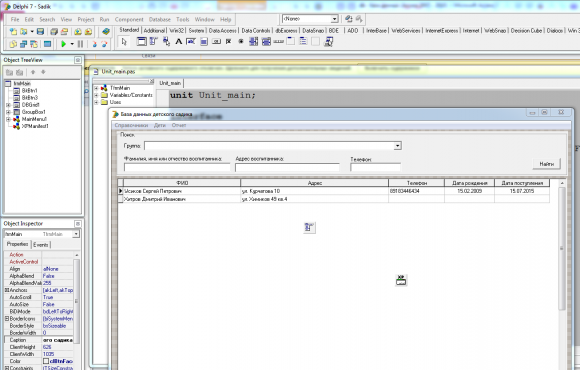Select the MainMenu component icon on the form
580x370 pixels.
309,228
